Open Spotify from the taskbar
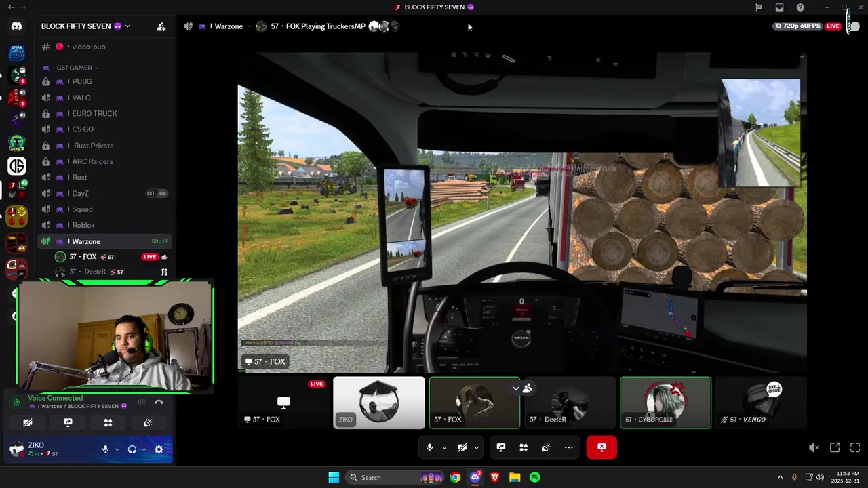Image resolution: width=868 pixels, height=488 pixels. point(534,477)
